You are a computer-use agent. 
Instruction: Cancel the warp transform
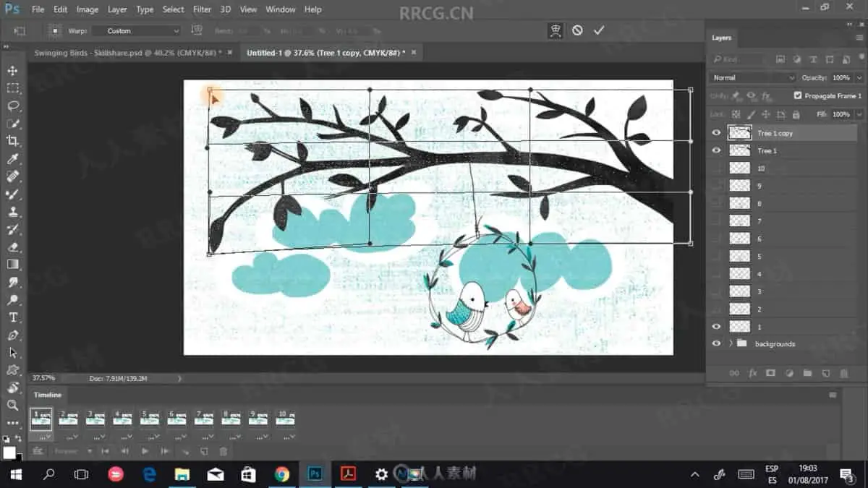(x=577, y=30)
